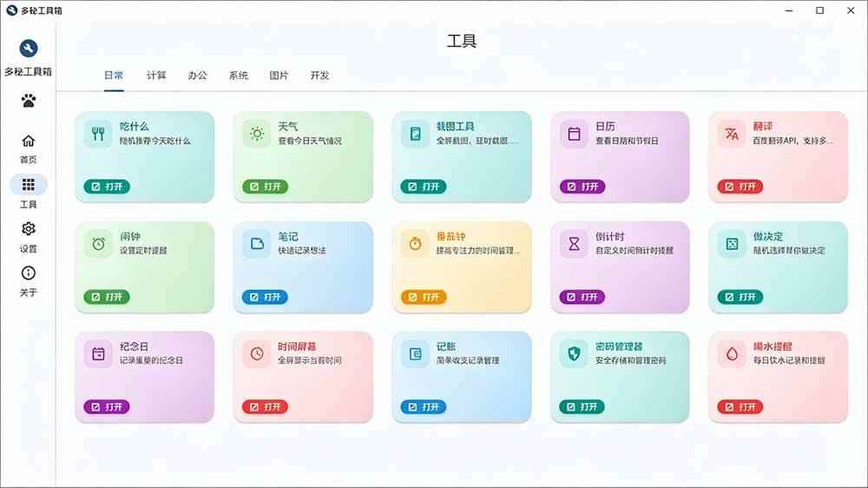Screen dimensions: 868x488
Task: Click the 笔记 note icon
Action: tap(257, 244)
